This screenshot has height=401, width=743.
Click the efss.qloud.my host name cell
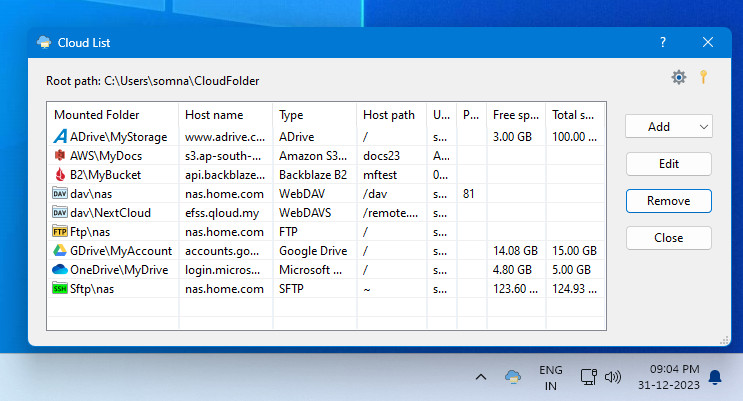(x=222, y=213)
